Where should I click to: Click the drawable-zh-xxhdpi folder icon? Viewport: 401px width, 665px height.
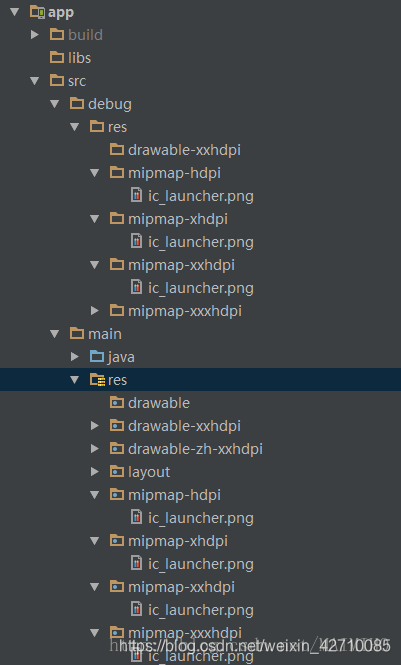pos(117,448)
